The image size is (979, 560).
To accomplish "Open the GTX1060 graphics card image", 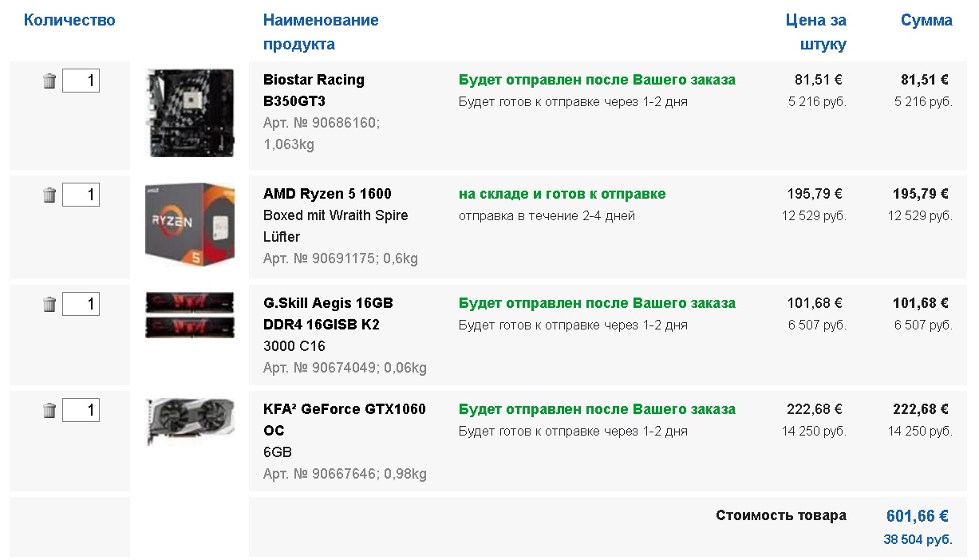I will [190, 420].
